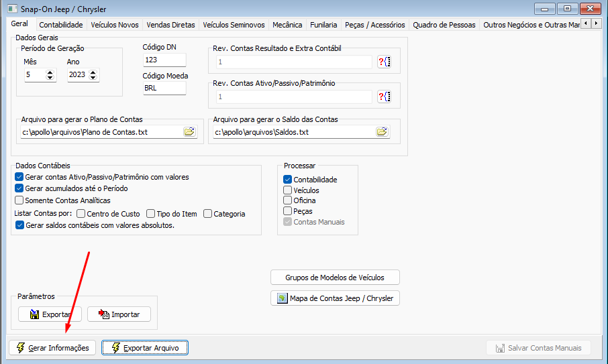Enable Oficina under Processar
This screenshot has height=364, width=608.
pos(287,200)
